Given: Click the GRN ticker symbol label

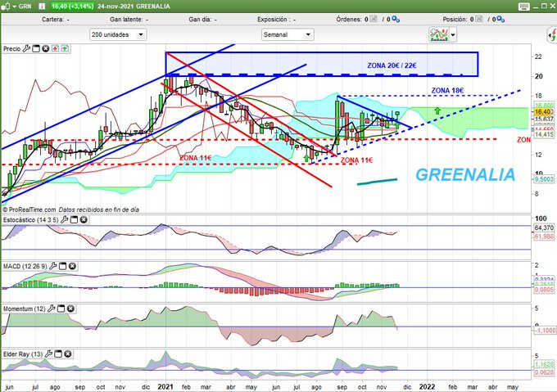Looking at the screenshot, I should point(25,7).
